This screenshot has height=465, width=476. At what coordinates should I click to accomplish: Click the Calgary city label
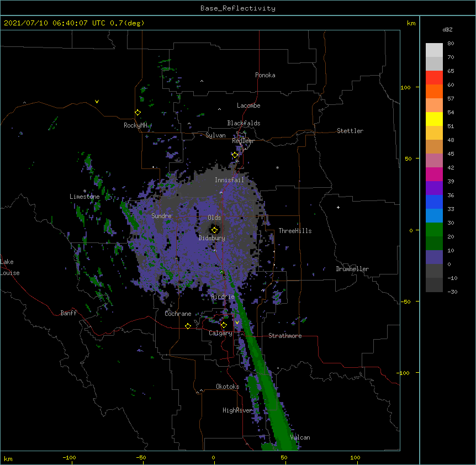point(220,333)
